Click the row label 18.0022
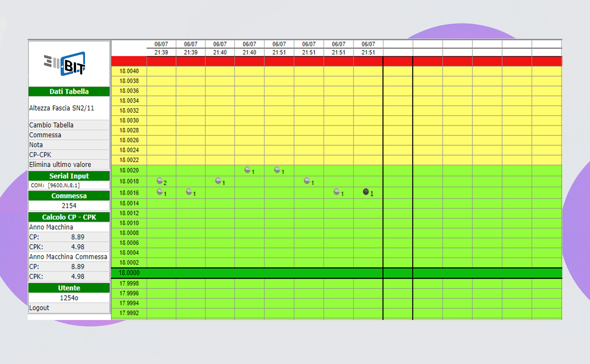The height and width of the screenshot is (364, 590). [129, 160]
